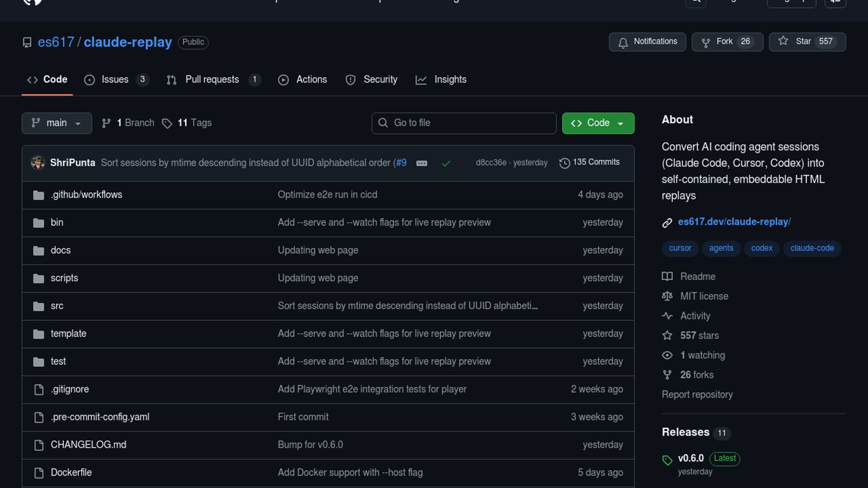Click the green commit status checkmark

(446, 163)
